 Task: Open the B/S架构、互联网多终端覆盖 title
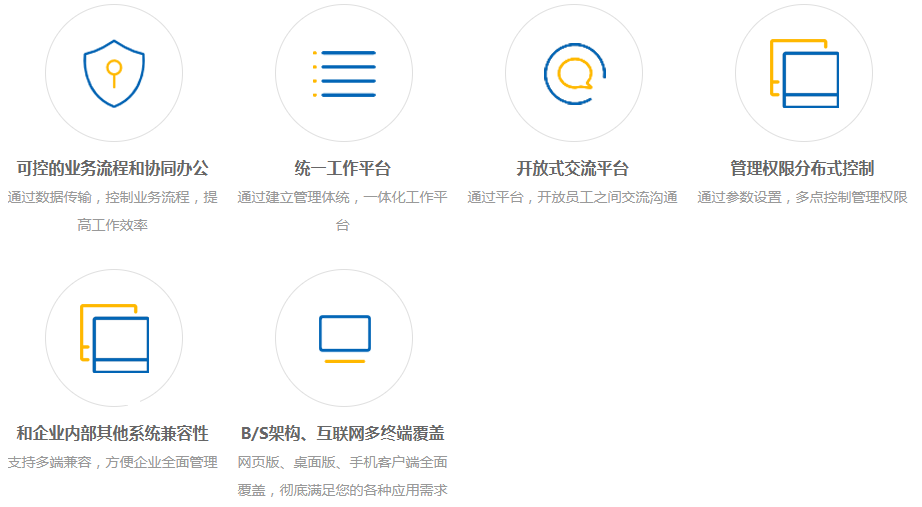[x=343, y=433]
